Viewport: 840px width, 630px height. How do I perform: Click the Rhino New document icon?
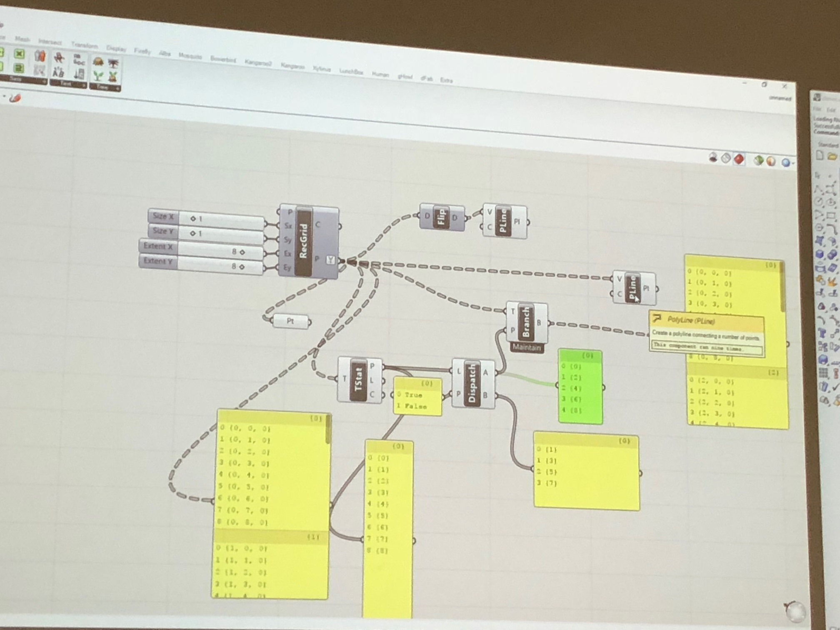tap(820, 155)
